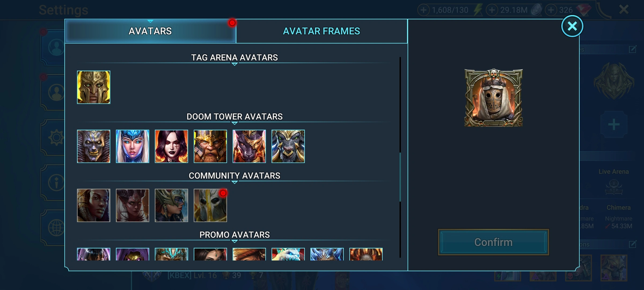Viewport: 644px width, 290px height.
Task: Select the dark-haired red-eyed woman avatar
Action: (171, 146)
